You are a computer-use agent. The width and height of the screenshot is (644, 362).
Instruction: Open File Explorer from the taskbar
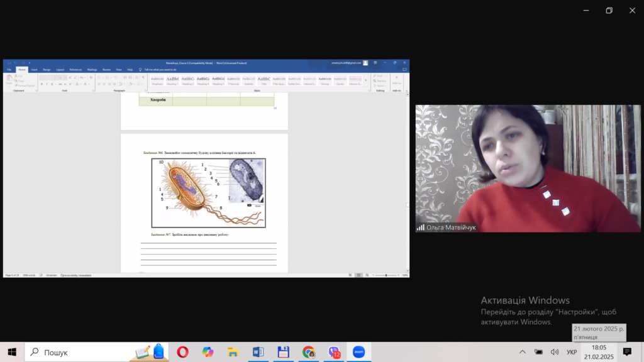pyautogui.click(x=233, y=352)
